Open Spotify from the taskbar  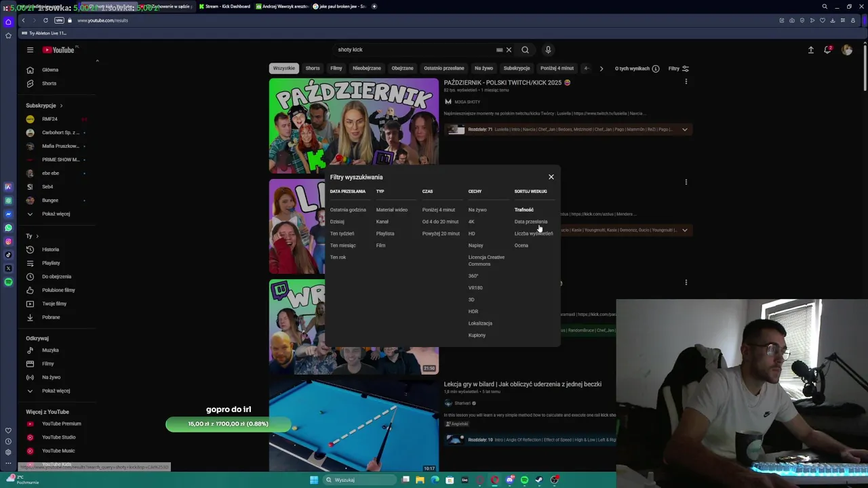(x=524, y=480)
